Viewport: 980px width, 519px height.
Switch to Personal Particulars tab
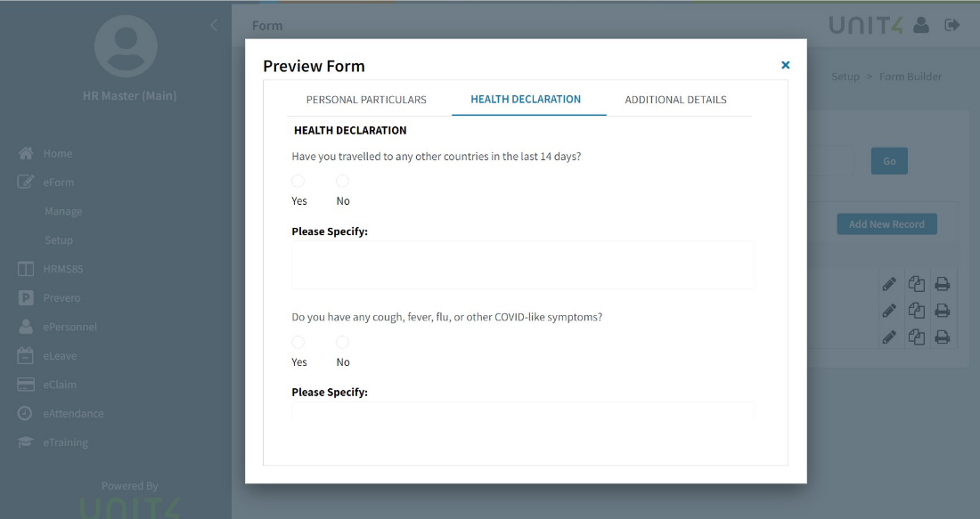(x=366, y=100)
